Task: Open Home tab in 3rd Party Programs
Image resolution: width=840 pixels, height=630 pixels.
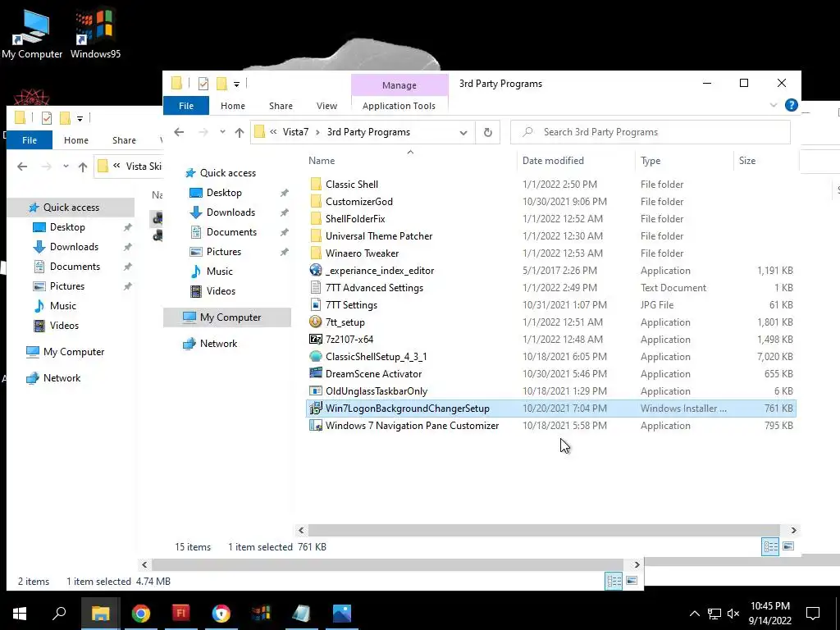Action: click(x=232, y=106)
